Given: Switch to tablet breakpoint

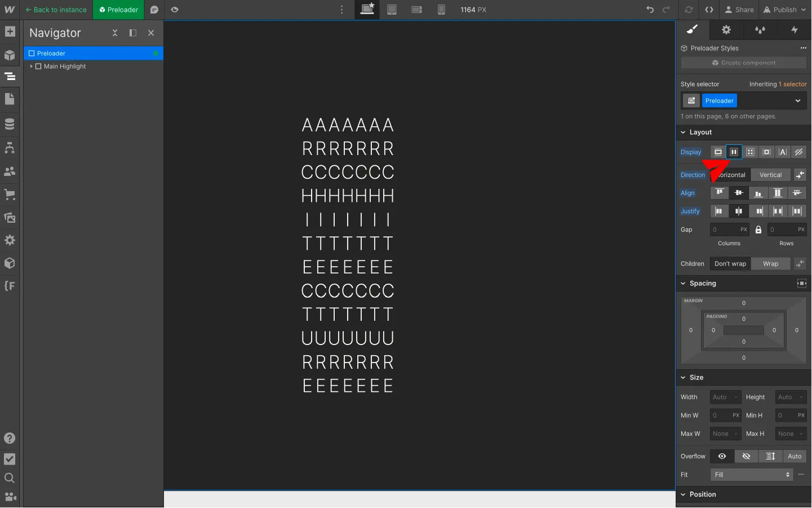Looking at the screenshot, I should (392, 10).
